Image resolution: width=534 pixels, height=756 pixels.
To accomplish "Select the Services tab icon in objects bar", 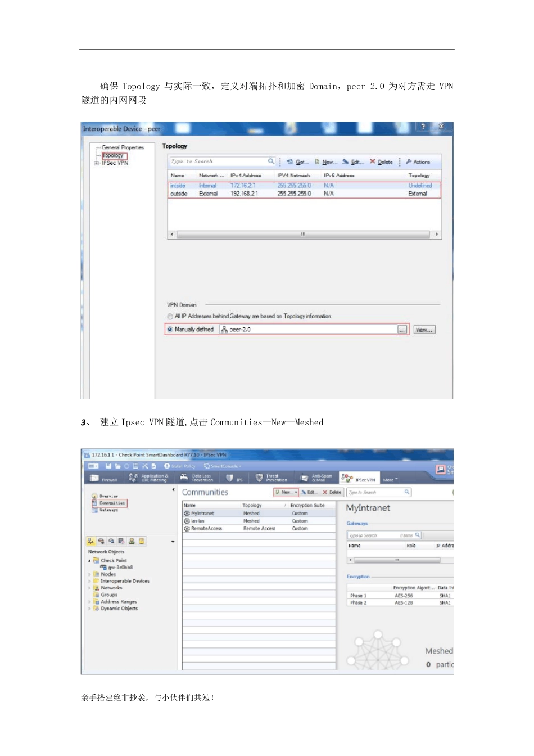I will [101, 541].
